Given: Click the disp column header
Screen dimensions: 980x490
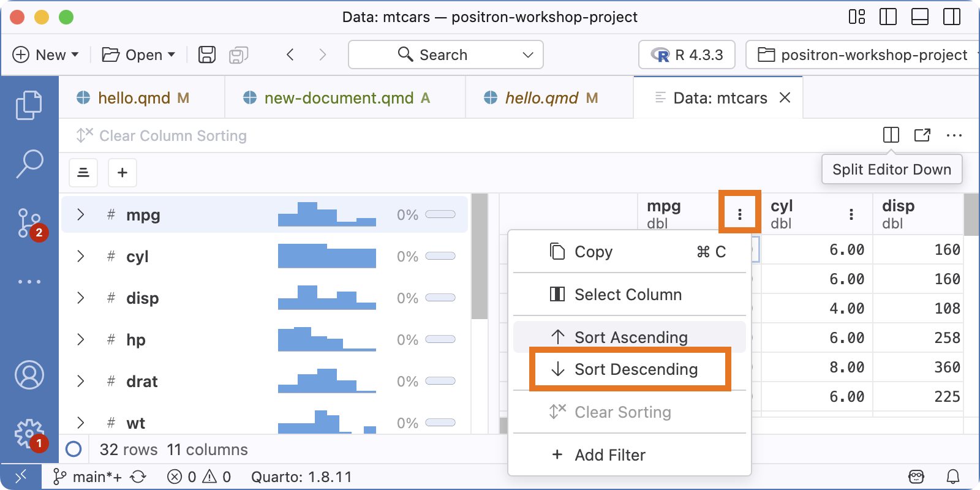Looking at the screenshot, I should pyautogui.click(x=918, y=214).
